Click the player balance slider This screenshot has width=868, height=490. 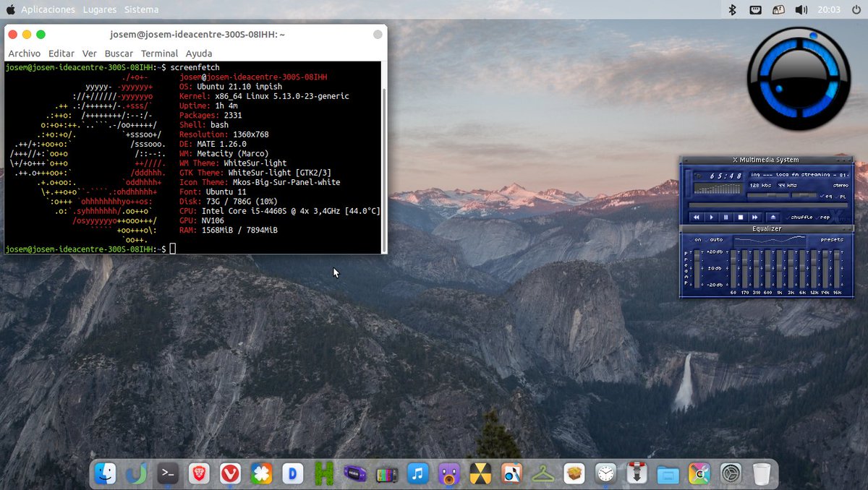804,195
